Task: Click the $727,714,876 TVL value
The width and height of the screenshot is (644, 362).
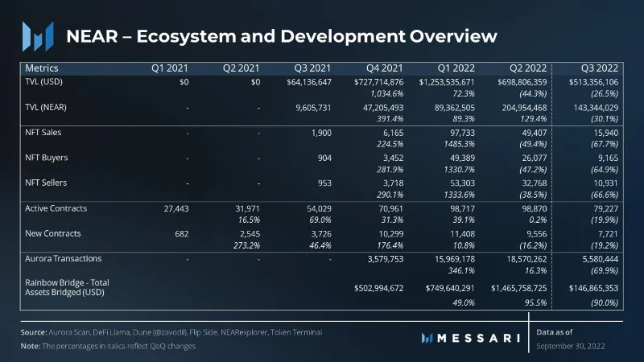Action: (378, 82)
